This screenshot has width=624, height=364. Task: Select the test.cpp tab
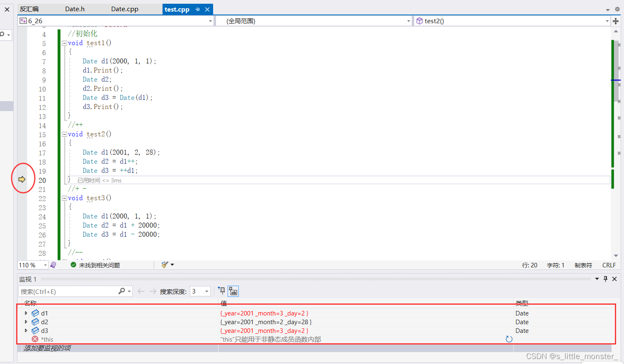(177, 9)
